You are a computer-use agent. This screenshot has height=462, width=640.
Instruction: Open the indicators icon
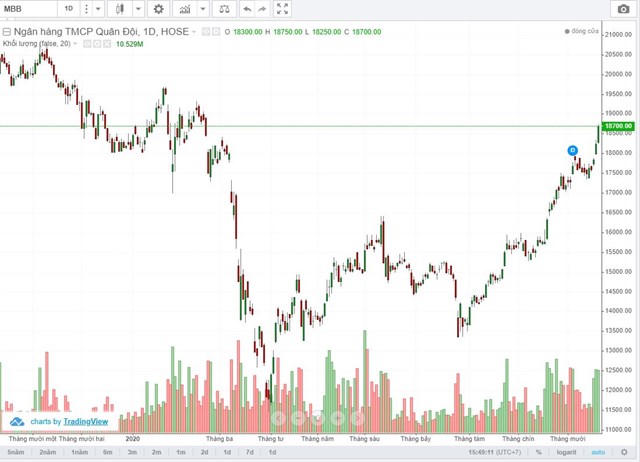(185, 9)
